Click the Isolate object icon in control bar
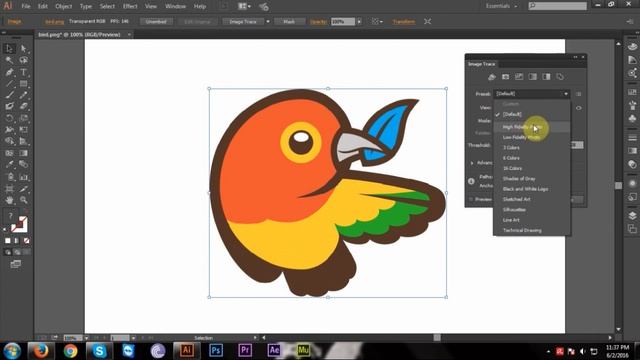Viewport: 640px width, 360px height. click(x=427, y=21)
